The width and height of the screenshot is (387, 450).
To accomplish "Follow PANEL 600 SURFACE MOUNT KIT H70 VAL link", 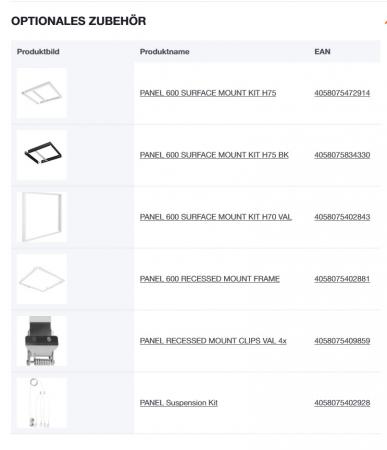I will 216,217.
